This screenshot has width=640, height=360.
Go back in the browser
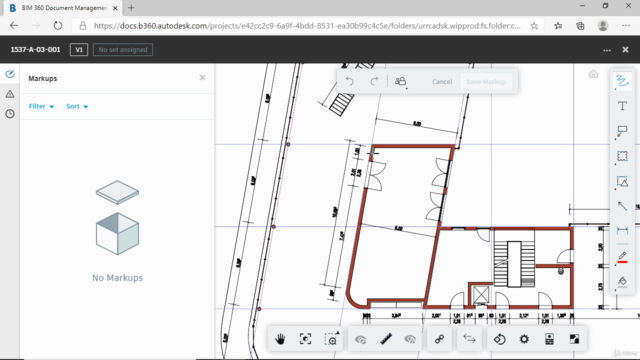(x=14, y=25)
